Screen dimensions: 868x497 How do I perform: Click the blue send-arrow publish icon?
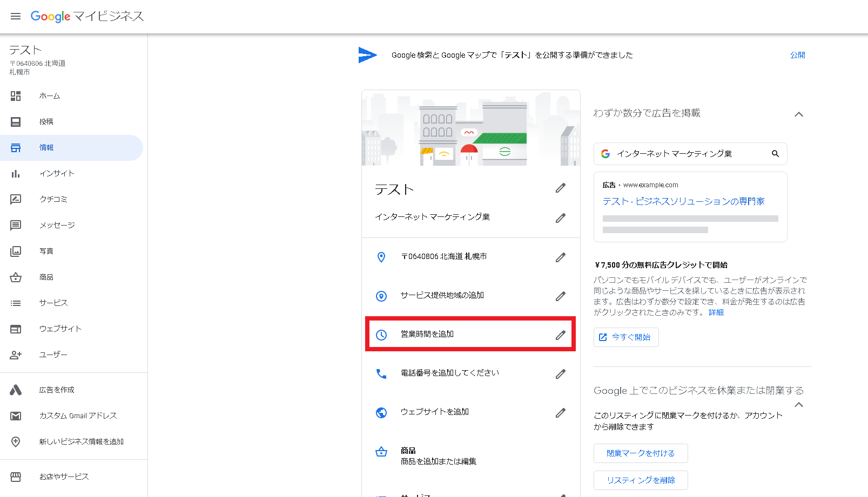[x=367, y=55]
